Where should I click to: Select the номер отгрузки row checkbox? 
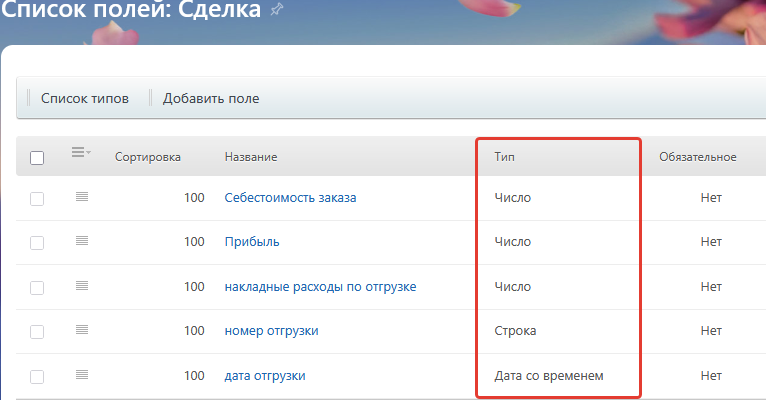[x=37, y=332]
